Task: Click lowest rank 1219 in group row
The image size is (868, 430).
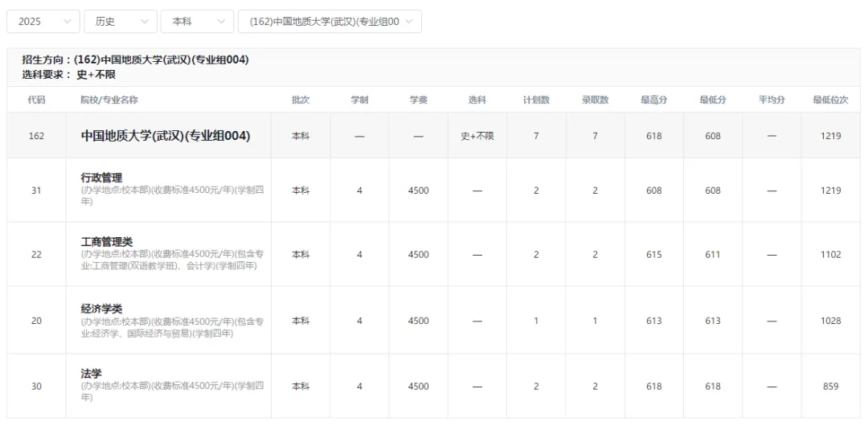Action: coord(831,136)
